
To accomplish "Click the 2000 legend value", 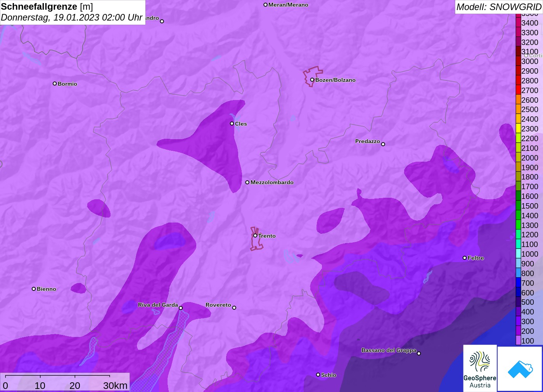I will (530, 157).
